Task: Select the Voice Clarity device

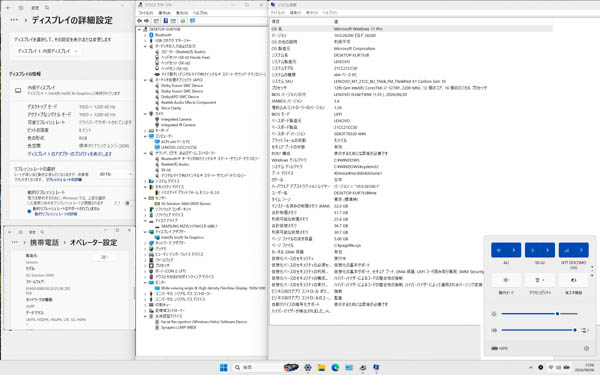Action: point(171,108)
